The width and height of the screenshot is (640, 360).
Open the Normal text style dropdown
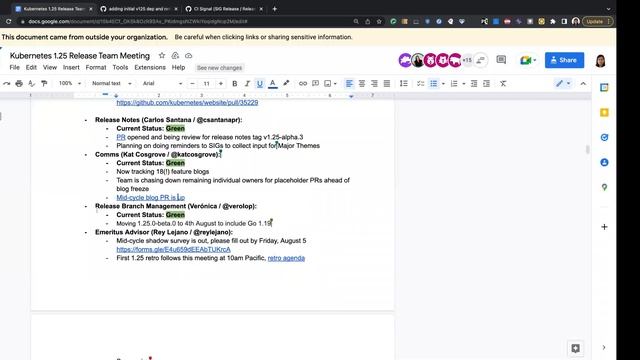coord(111,83)
